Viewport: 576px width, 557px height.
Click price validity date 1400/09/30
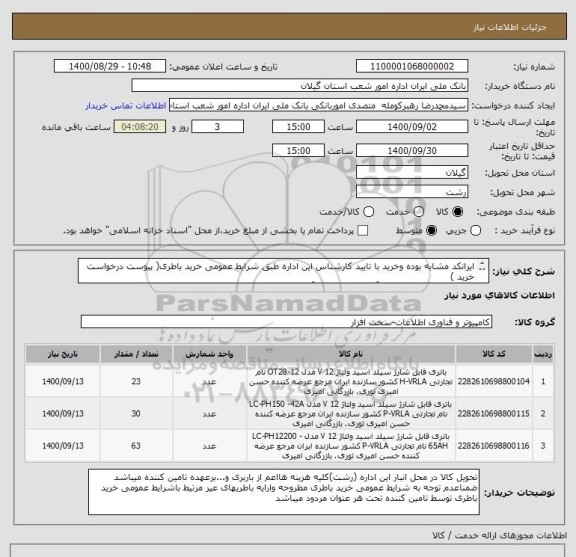click(412, 151)
